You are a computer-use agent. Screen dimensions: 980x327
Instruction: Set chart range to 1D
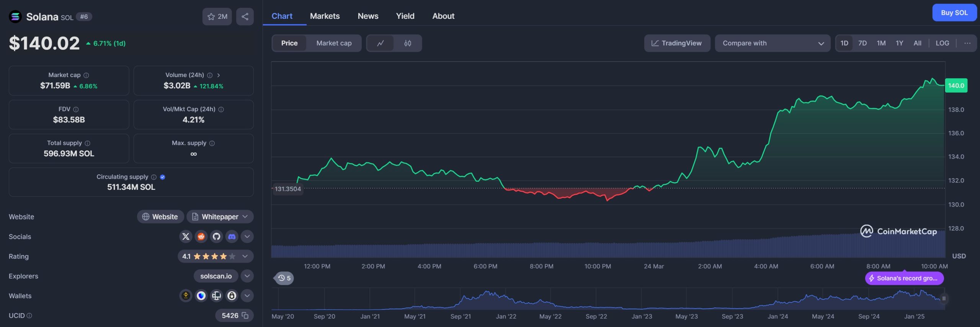click(x=844, y=43)
